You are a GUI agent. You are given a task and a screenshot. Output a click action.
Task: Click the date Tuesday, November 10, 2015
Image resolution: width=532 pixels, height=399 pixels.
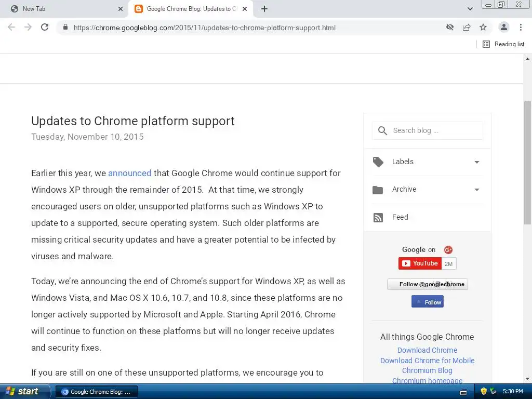click(87, 137)
